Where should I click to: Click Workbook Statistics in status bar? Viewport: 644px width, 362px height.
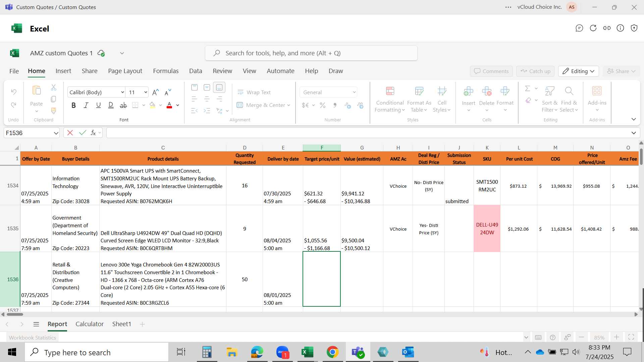(33, 338)
